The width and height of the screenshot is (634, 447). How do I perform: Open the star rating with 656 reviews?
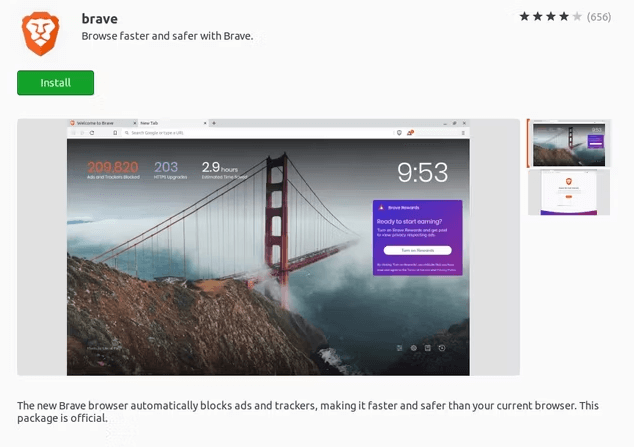565,17
